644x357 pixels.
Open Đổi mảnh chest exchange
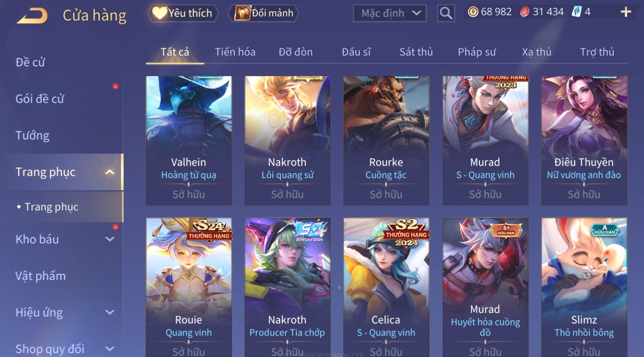click(263, 13)
